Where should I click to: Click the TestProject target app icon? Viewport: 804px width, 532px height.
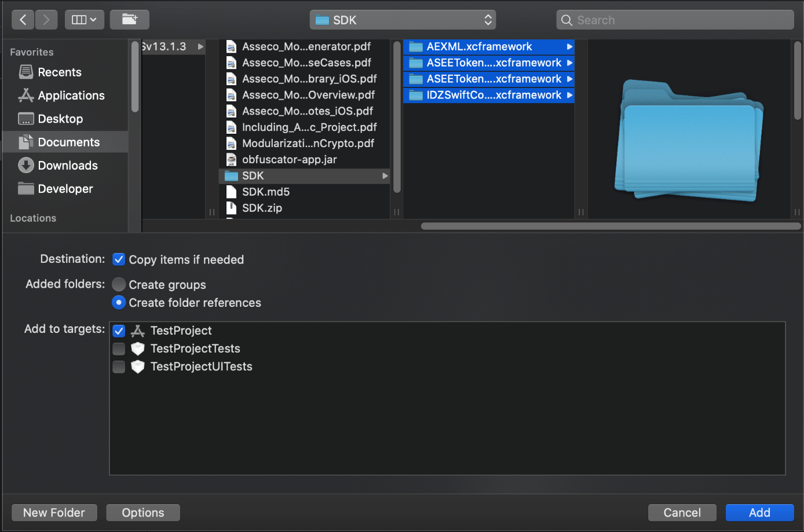(137, 331)
